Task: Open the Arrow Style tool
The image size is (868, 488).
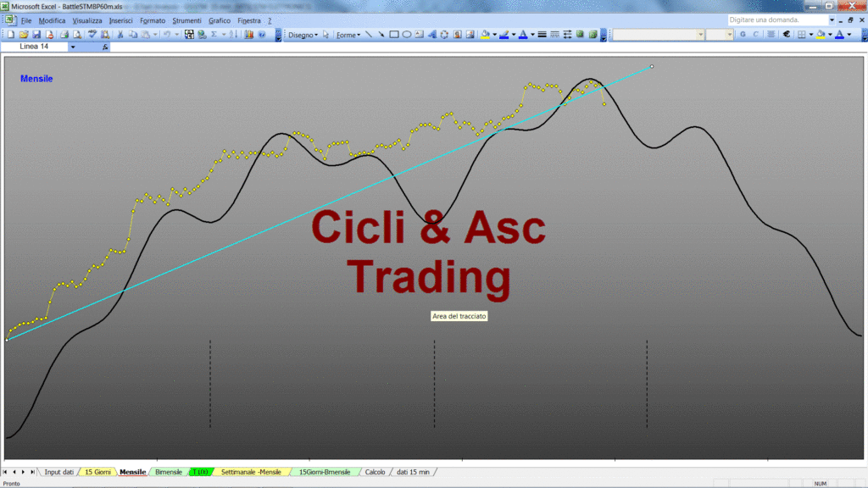Action: click(x=567, y=34)
